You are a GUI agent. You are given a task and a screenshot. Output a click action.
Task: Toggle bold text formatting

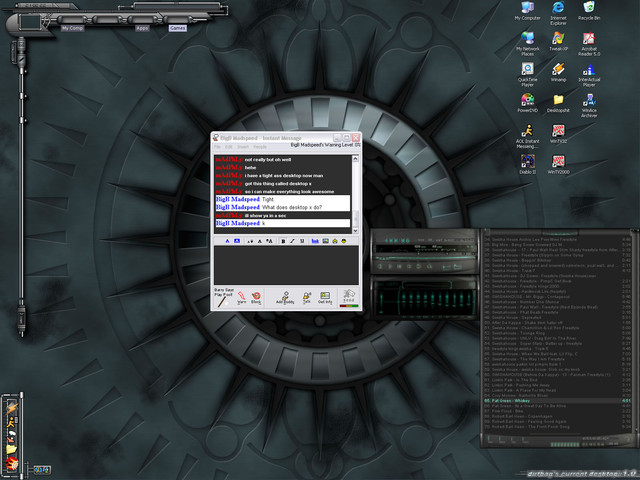[x=283, y=241]
